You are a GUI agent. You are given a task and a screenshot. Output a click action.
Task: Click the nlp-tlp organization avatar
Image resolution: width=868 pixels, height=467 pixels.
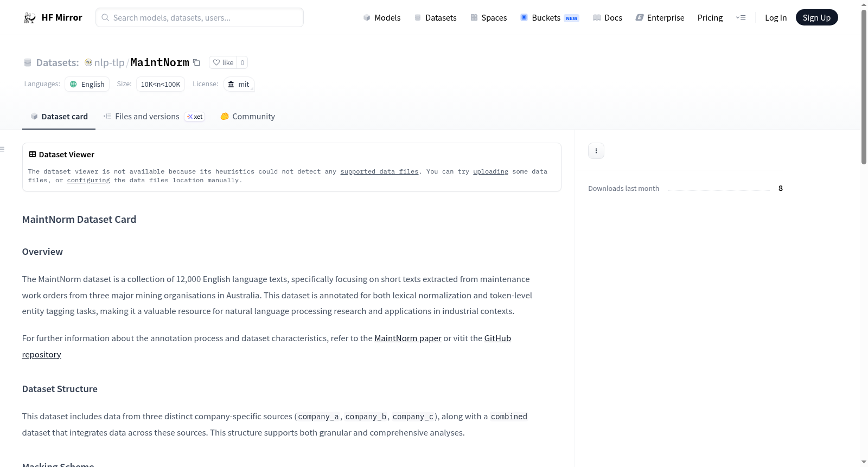88,62
